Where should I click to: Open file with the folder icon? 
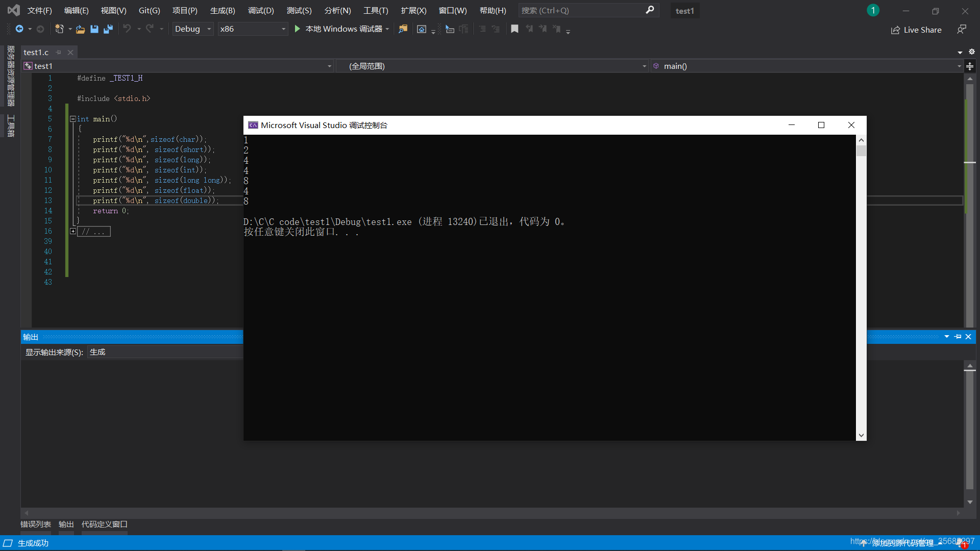coord(80,29)
